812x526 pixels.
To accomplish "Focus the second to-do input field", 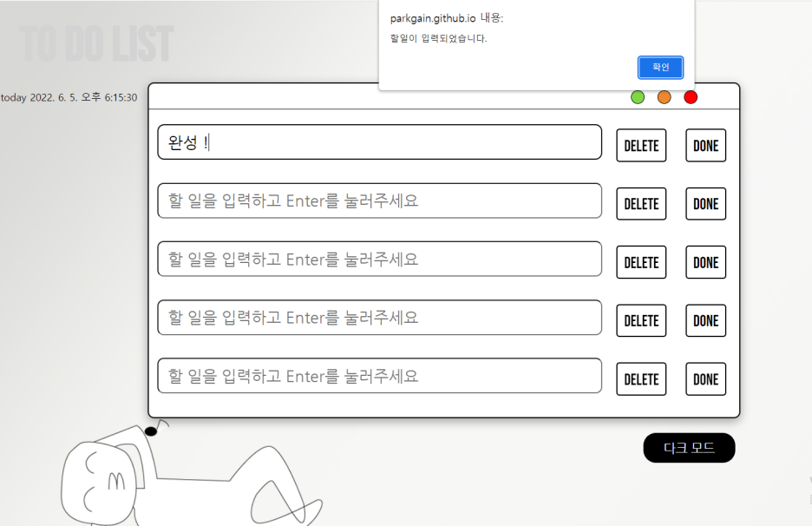I will pyautogui.click(x=380, y=201).
